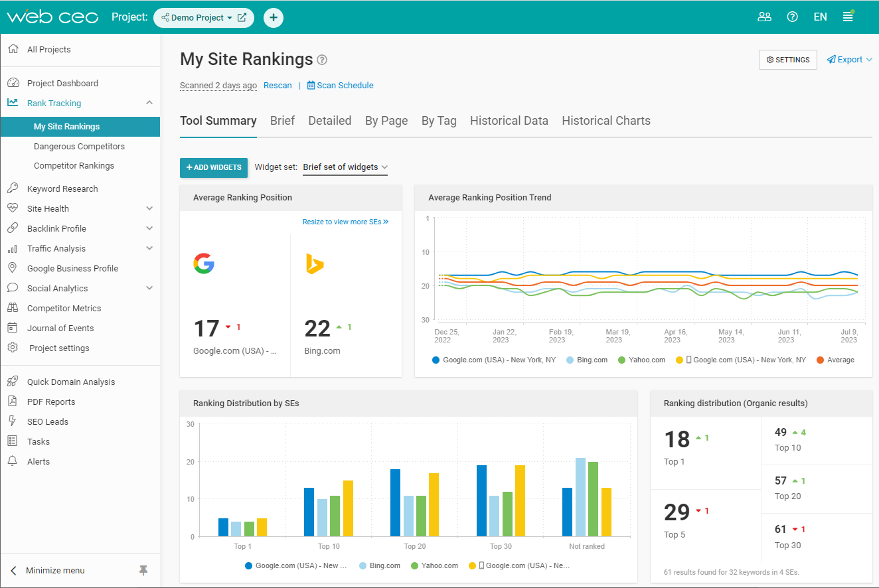The width and height of the screenshot is (879, 588).
Task: Expand the Traffic Analysis section chevron
Action: (149, 248)
